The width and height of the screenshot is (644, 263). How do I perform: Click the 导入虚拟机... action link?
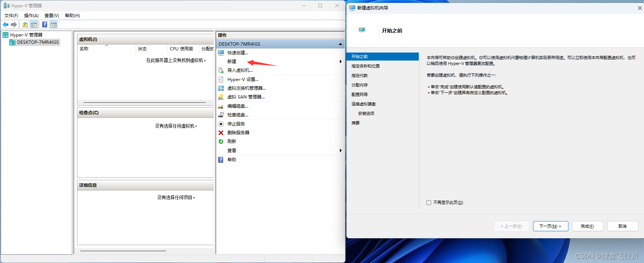point(240,70)
